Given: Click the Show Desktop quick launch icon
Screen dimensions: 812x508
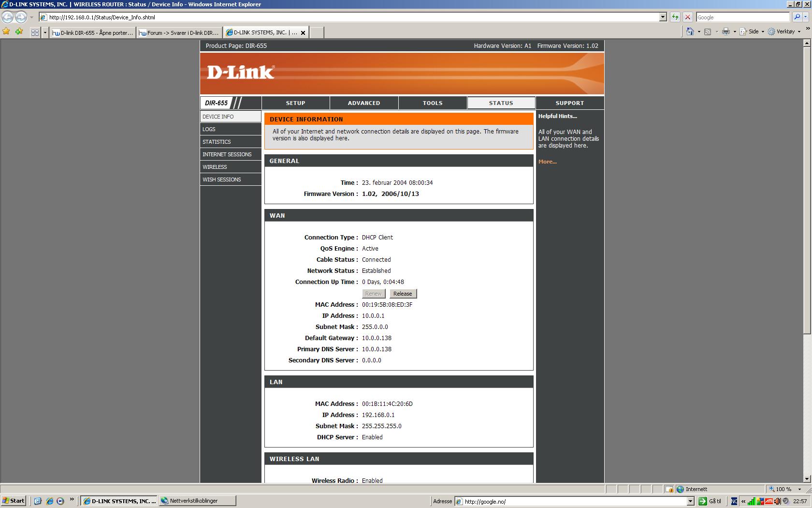Looking at the screenshot, I should [38, 501].
